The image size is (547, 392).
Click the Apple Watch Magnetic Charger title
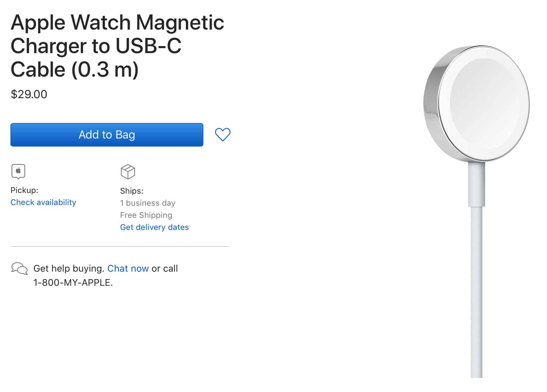coord(117,46)
